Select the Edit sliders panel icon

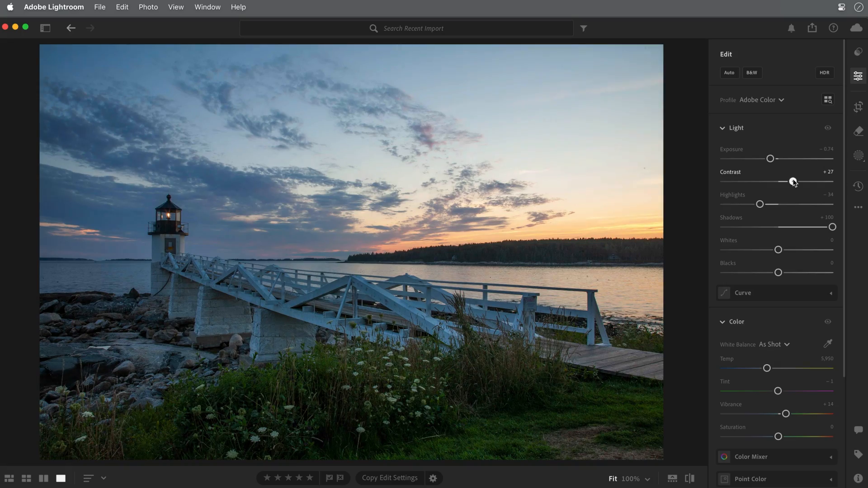[x=858, y=76]
